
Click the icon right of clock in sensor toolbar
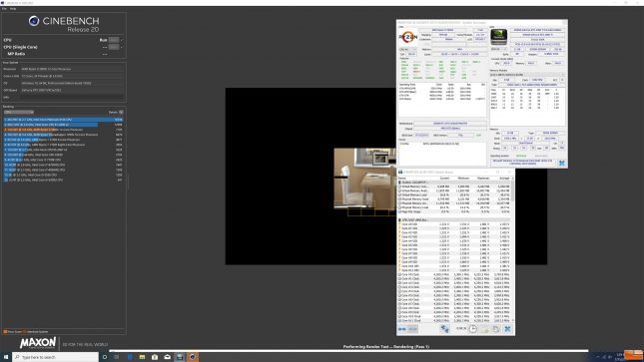(x=484, y=329)
